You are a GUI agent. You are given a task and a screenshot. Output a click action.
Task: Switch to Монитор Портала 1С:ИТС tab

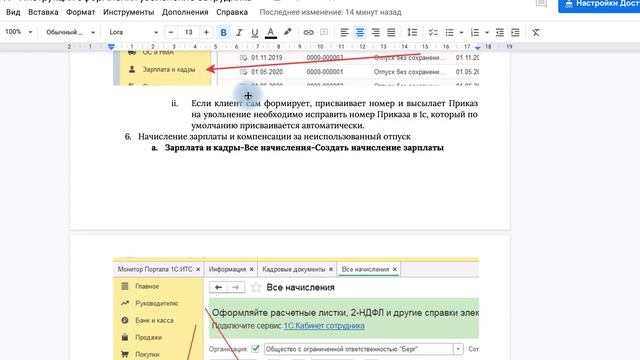tap(155, 269)
